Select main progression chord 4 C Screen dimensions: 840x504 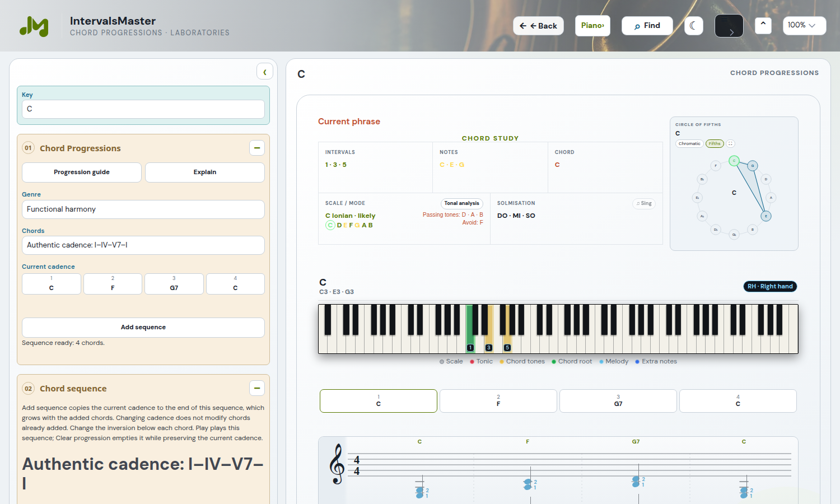(738, 401)
